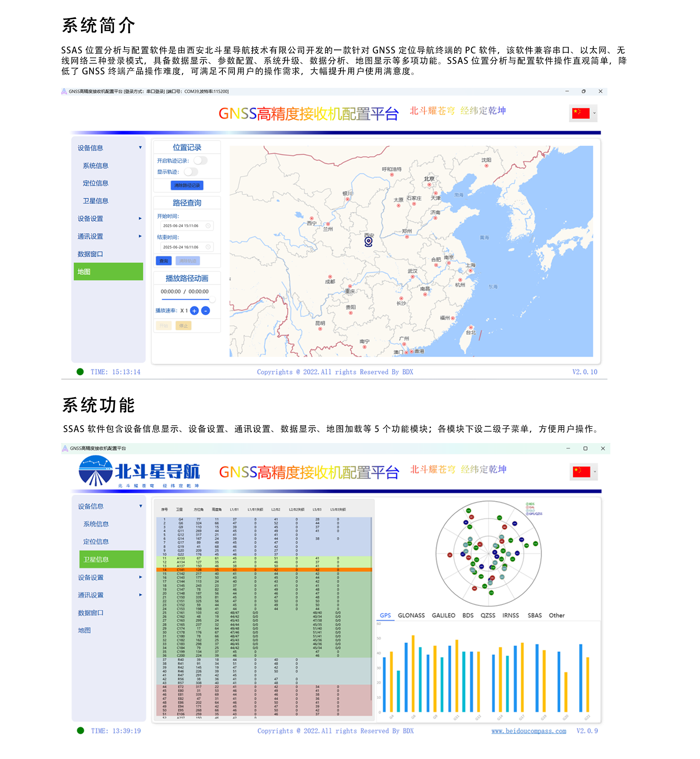700x759 pixels.
Task: Minimize the satellite info window
Action: (568, 449)
